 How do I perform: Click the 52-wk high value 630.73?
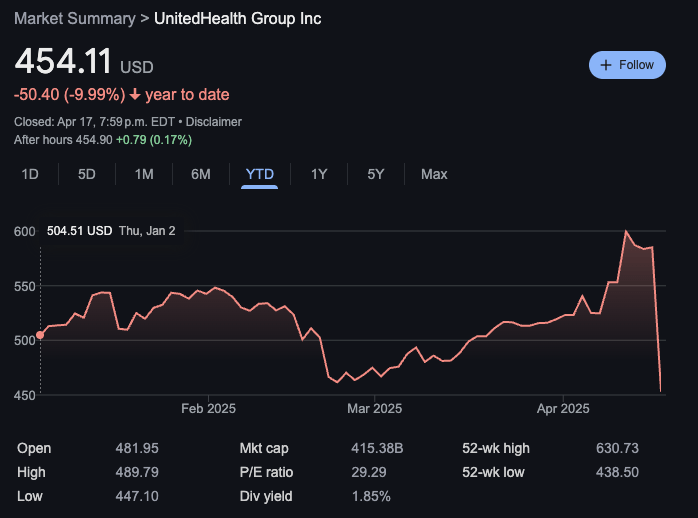pyautogui.click(x=617, y=448)
